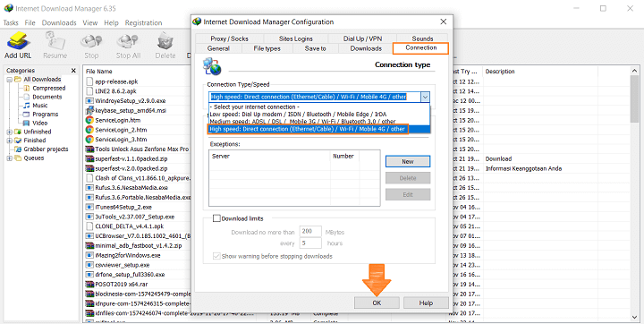Screen dimensions: 644x324
Task: Expand the Finished tree node
Action: (x=9, y=141)
